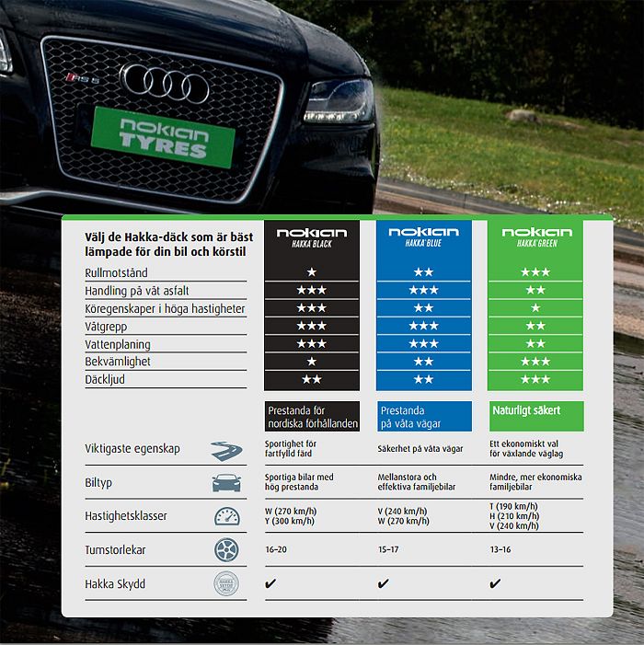This screenshot has width=644, height=645.
Task: Click 'Mellanstora och effektiva familjebilar'
Action: (417, 482)
